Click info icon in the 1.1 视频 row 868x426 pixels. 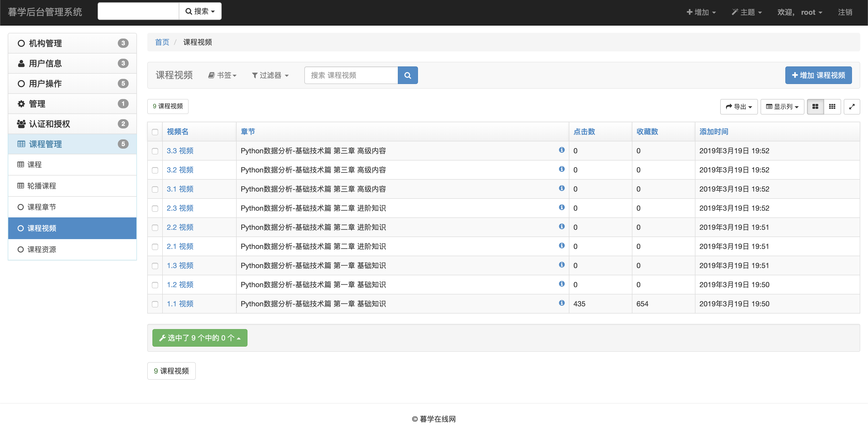pyautogui.click(x=561, y=303)
